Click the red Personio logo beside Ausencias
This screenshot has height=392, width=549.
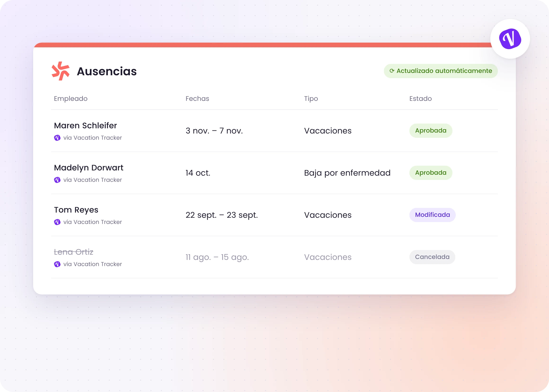(61, 71)
